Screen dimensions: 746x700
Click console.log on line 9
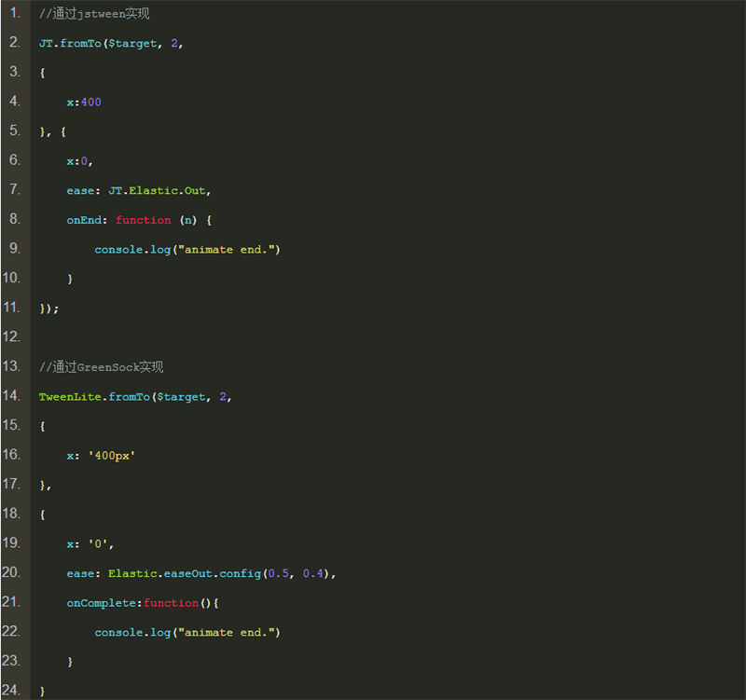coord(129,250)
